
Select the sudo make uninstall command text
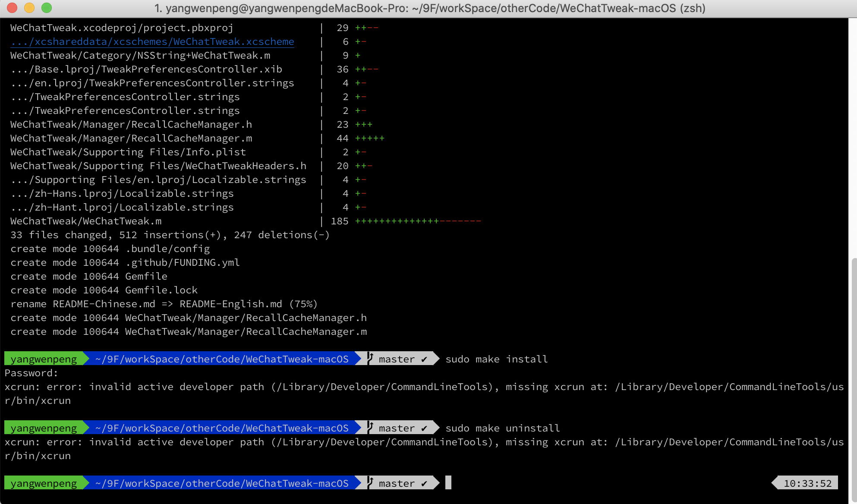[502, 428]
